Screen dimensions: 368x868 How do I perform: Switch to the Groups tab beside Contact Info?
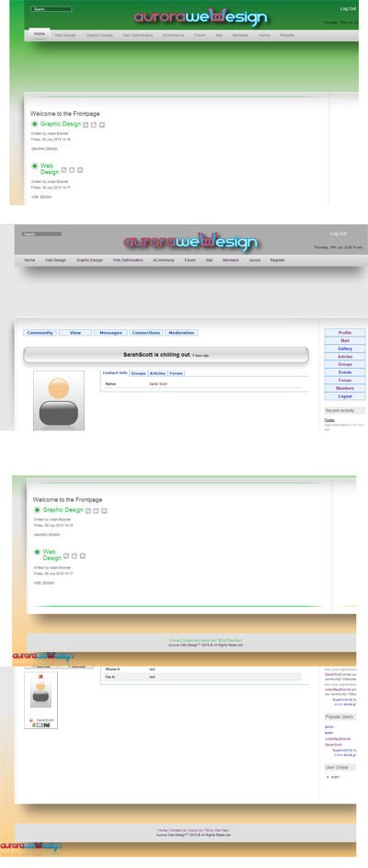point(139,373)
